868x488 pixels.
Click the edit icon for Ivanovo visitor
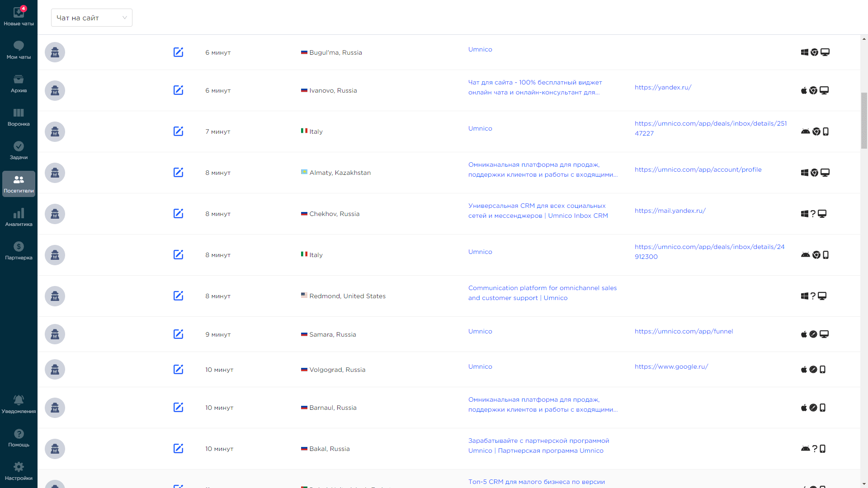178,90
